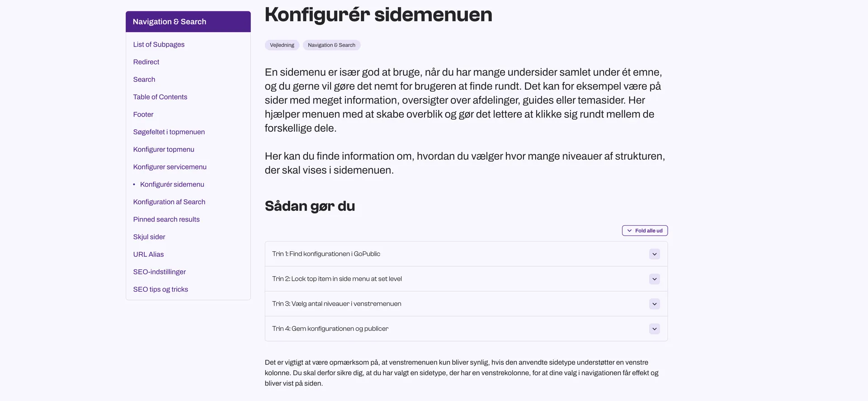Navigate to Konfigurer servicemenu
Viewport: 868px width, 401px height.
[x=170, y=167]
